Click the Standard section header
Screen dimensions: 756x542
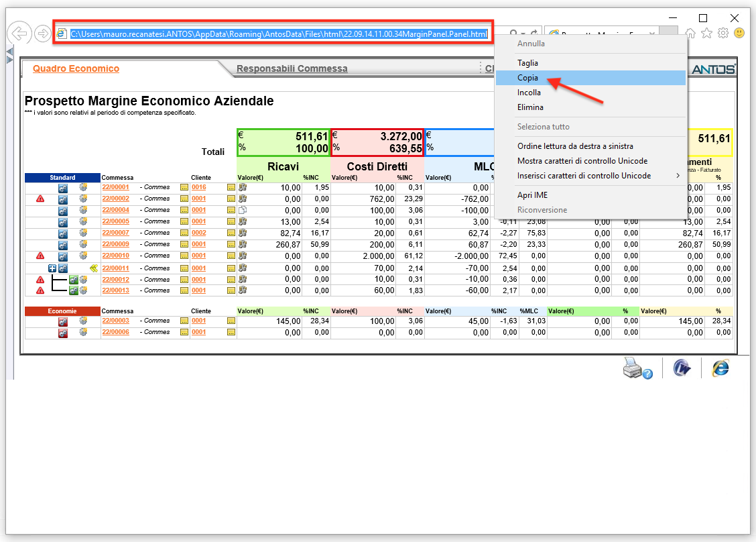point(63,178)
